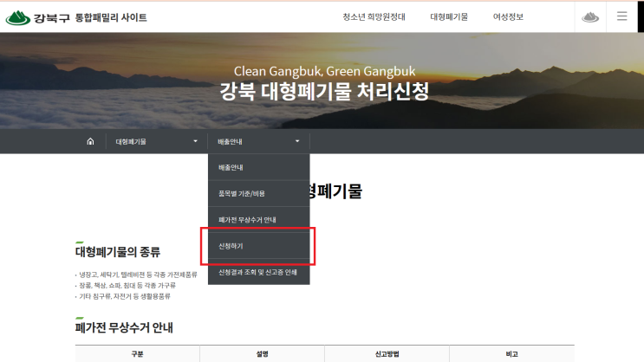The image size is (644, 362).
Task: Click the 설명 table header
Action: coord(262,354)
